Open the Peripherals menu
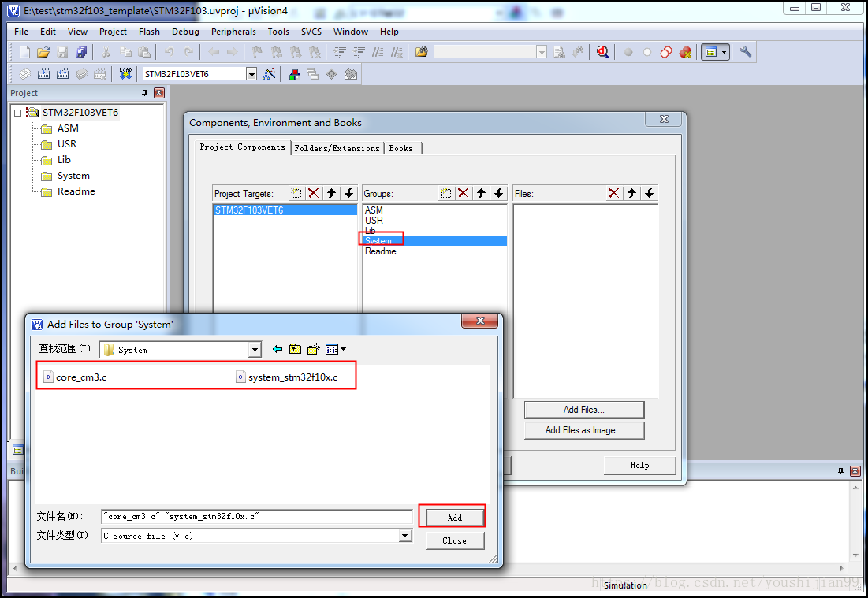The image size is (868, 598). click(x=233, y=32)
